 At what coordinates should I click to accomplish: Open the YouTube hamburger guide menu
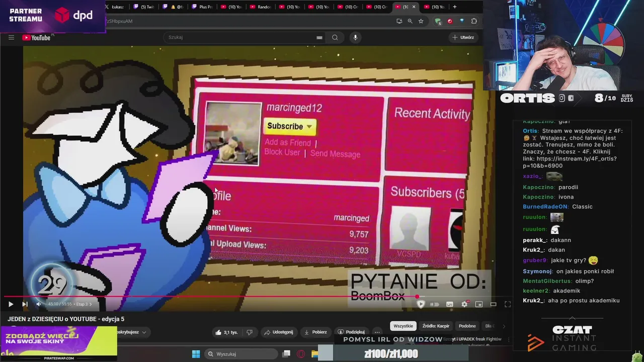[x=11, y=37]
